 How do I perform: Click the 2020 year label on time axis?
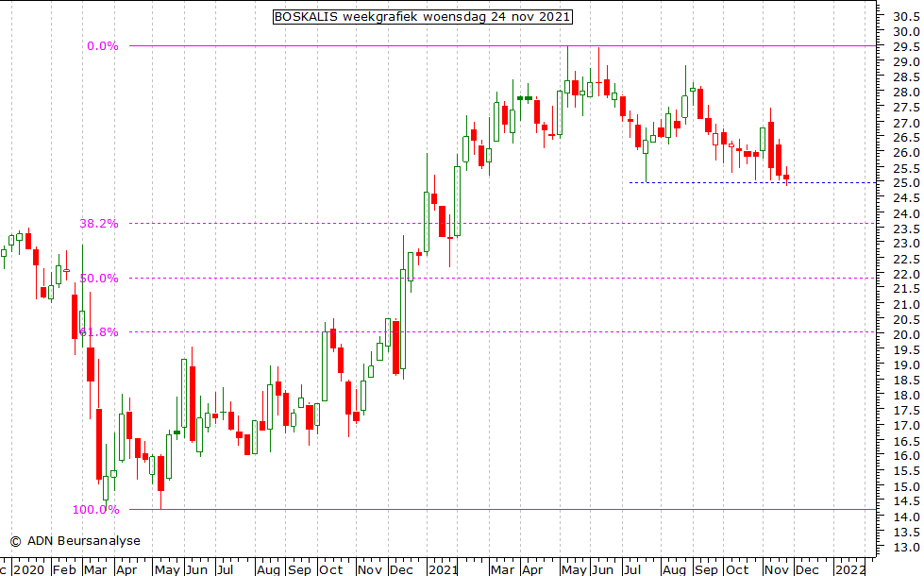[29, 569]
